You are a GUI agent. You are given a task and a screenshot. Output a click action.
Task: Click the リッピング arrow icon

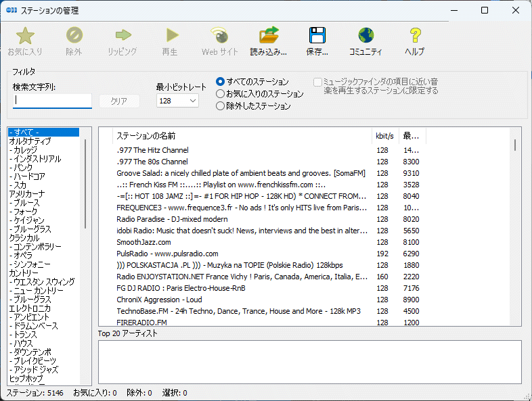coord(123,35)
